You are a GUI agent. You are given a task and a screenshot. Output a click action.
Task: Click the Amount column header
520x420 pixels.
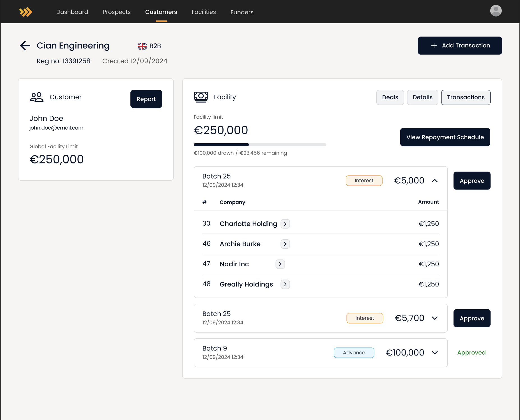tap(428, 202)
